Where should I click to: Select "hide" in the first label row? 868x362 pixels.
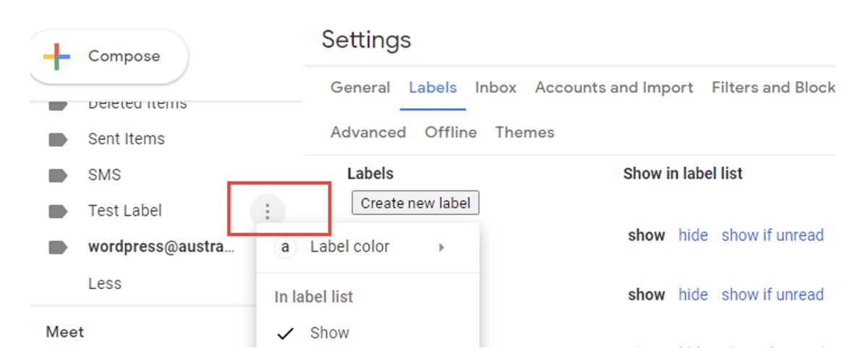click(x=693, y=235)
